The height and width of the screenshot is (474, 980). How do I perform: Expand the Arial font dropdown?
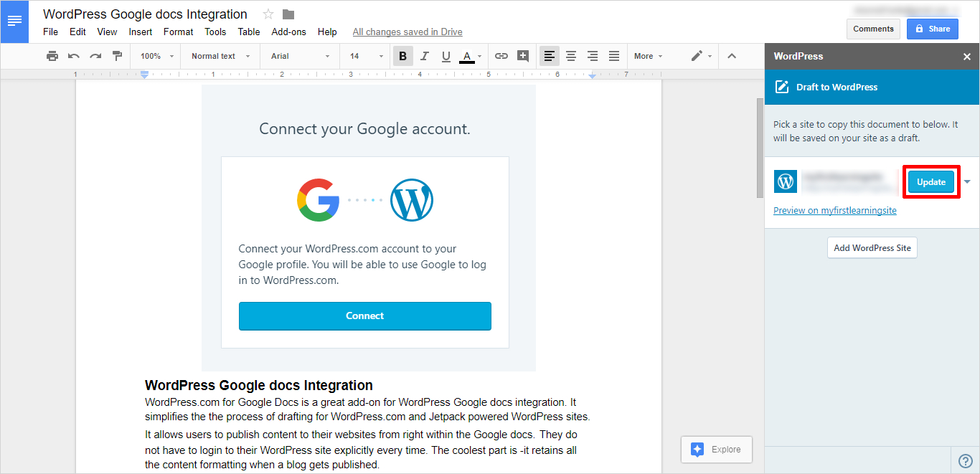(300, 56)
